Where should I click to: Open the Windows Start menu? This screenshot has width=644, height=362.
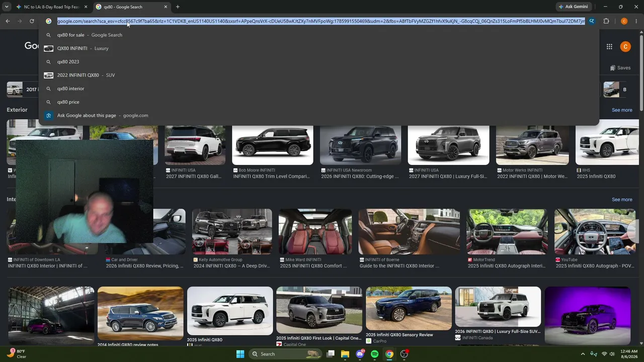point(240,354)
